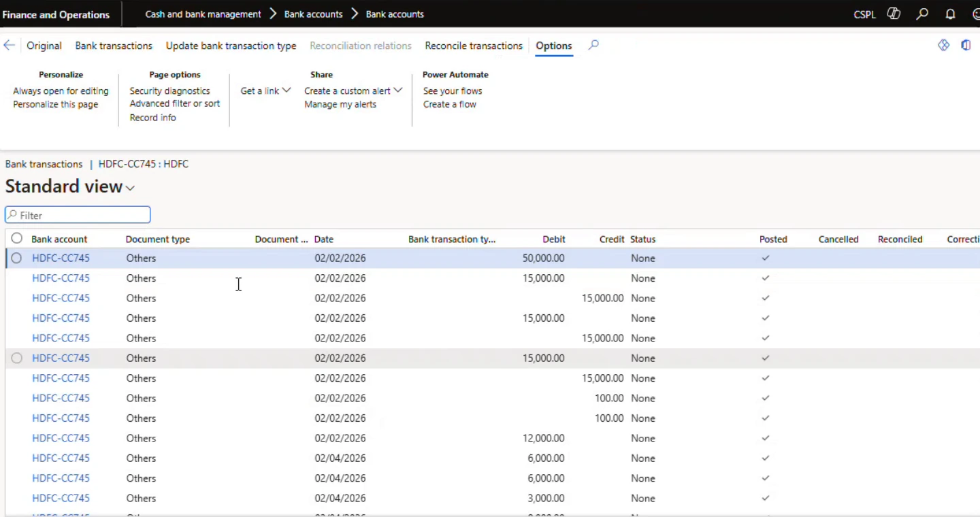The width and height of the screenshot is (980, 517).
Task: Click the back arrow icon
Action: click(x=9, y=46)
